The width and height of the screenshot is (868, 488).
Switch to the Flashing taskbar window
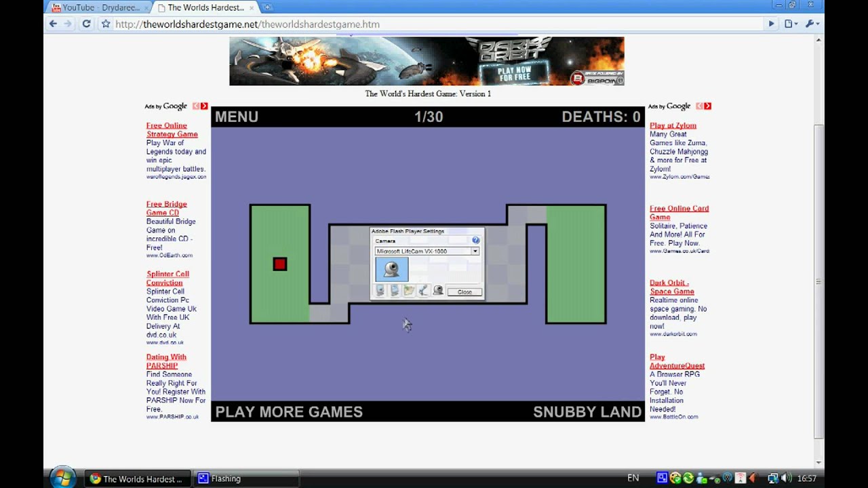pyautogui.click(x=246, y=479)
